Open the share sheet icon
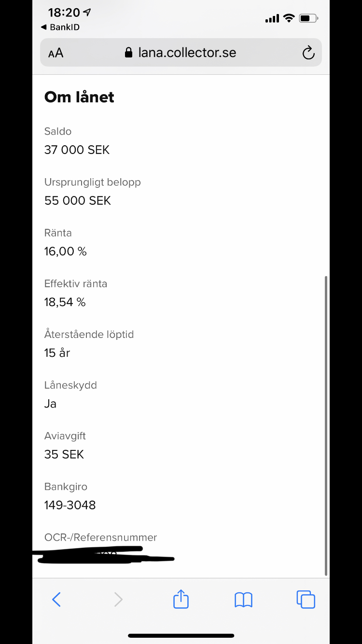The image size is (362, 644). [x=181, y=599]
